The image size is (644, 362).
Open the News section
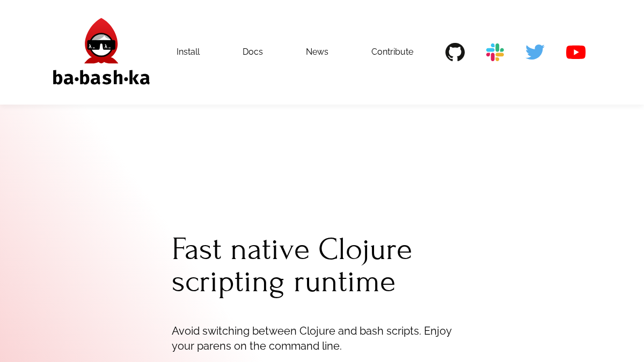click(x=317, y=52)
